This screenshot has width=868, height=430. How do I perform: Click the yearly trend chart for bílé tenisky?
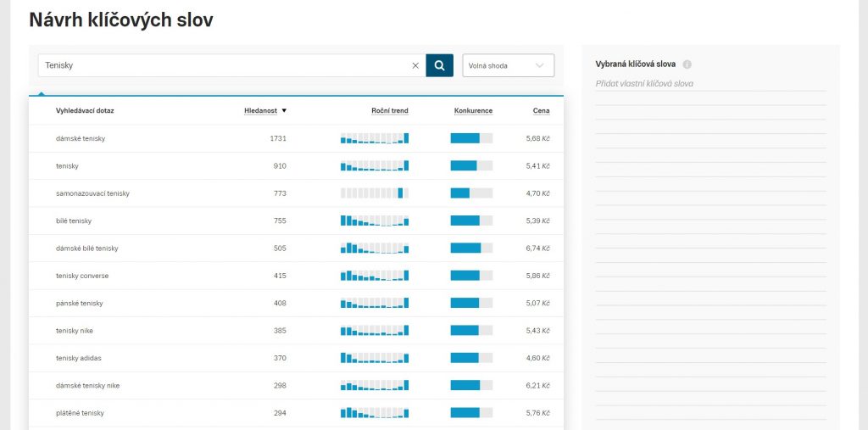[x=374, y=221]
